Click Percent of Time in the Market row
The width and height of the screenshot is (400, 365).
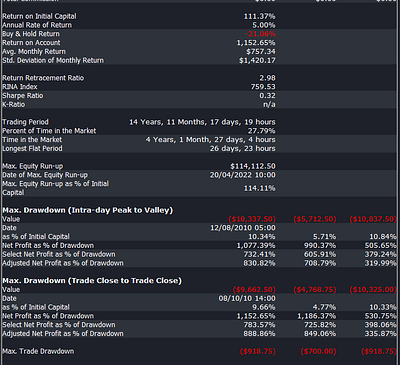[200, 131]
